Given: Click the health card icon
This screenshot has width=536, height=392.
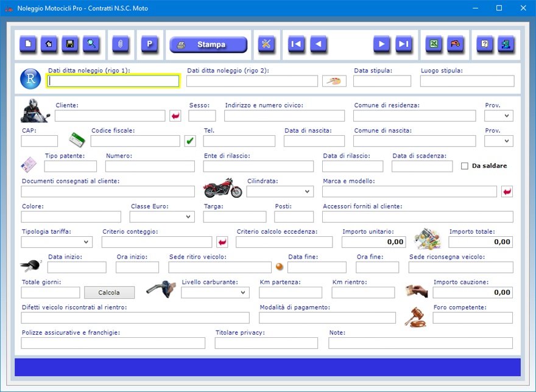Looking at the screenshot, I should pyautogui.click(x=77, y=139).
